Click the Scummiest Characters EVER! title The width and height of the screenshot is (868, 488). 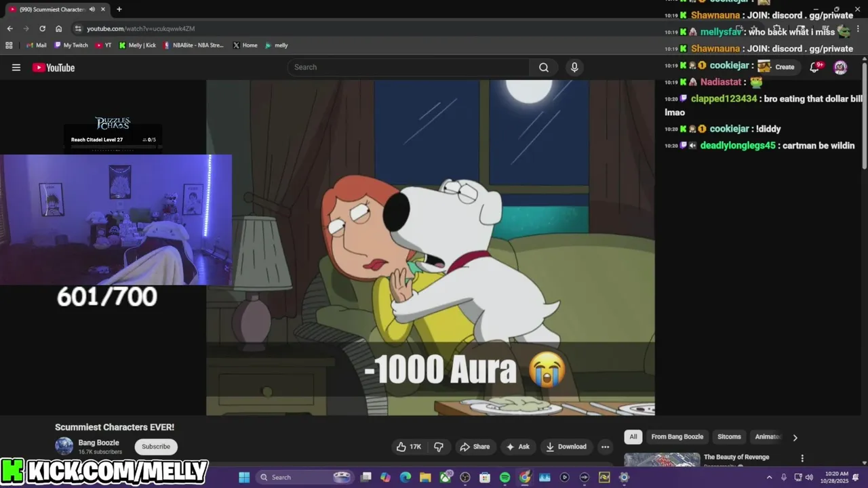pyautogui.click(x=115, y=427)
